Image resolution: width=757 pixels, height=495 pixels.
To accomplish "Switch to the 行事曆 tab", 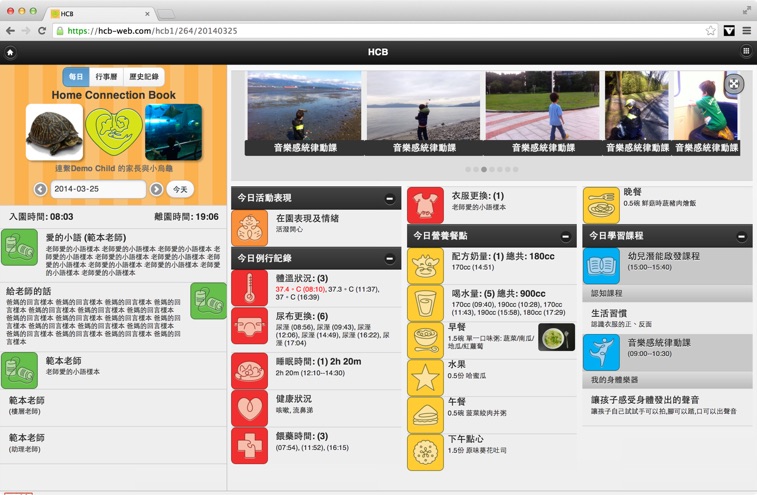I will pos(106,77).
